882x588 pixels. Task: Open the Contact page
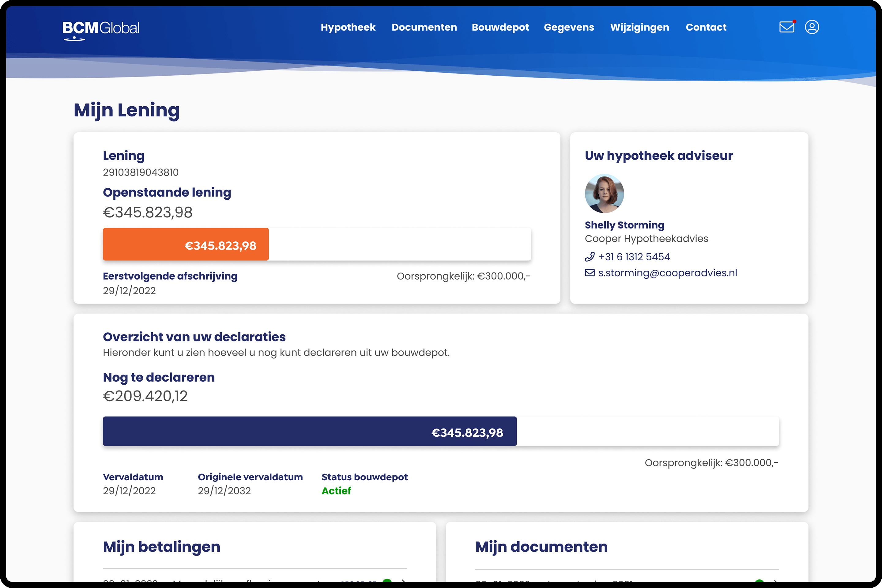click(x=706, y=27)
